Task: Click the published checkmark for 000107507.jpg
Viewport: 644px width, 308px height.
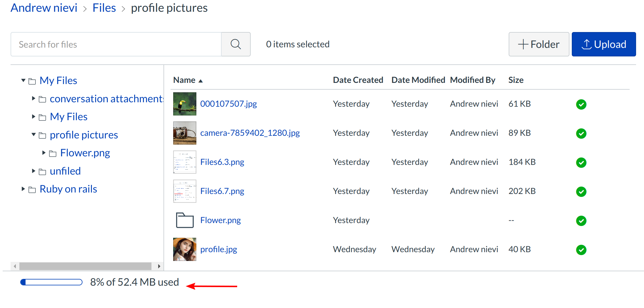Action: [581, 104]
